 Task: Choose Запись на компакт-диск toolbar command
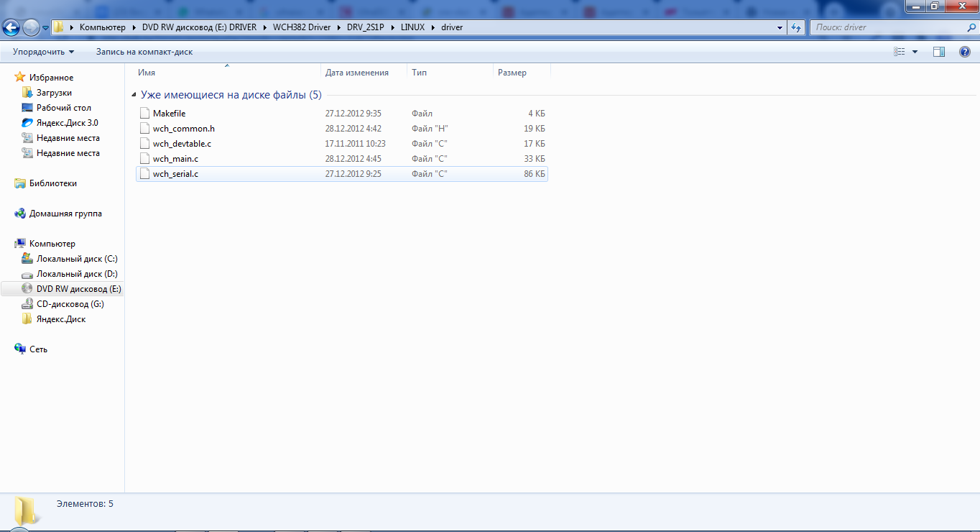click(144, 52)
